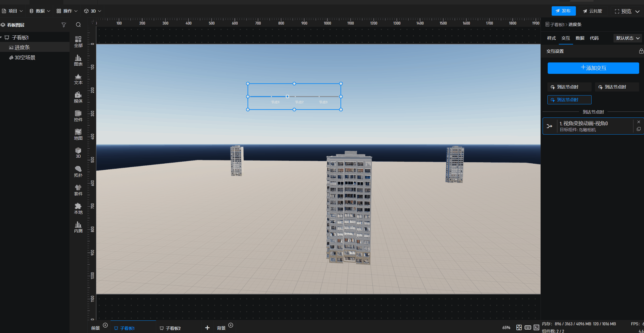Click the 发布 publish button
The width and height of the screenshot is (644, 333).
pos(563,11)
